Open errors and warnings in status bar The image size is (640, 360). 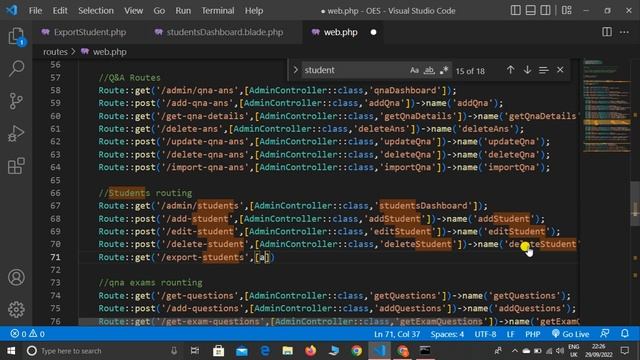27,334
